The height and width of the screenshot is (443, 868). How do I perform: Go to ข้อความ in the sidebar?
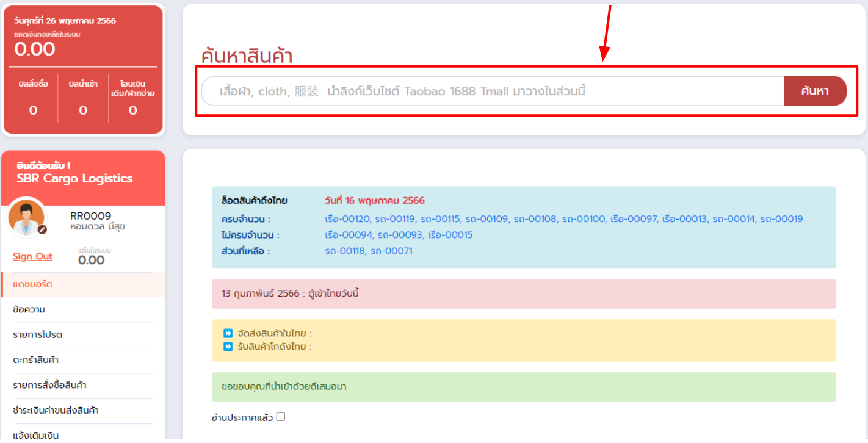click(29, 310)
